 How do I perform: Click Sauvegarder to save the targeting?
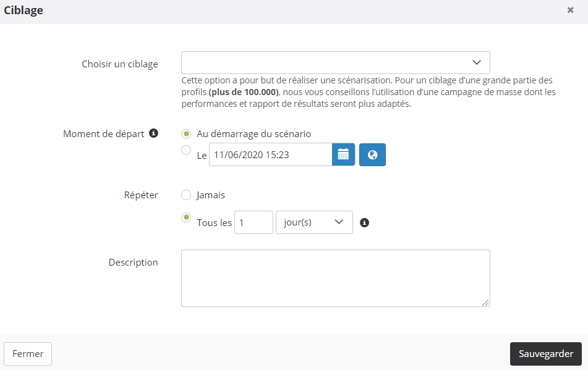pyautogui.click(x=545, y=354)
